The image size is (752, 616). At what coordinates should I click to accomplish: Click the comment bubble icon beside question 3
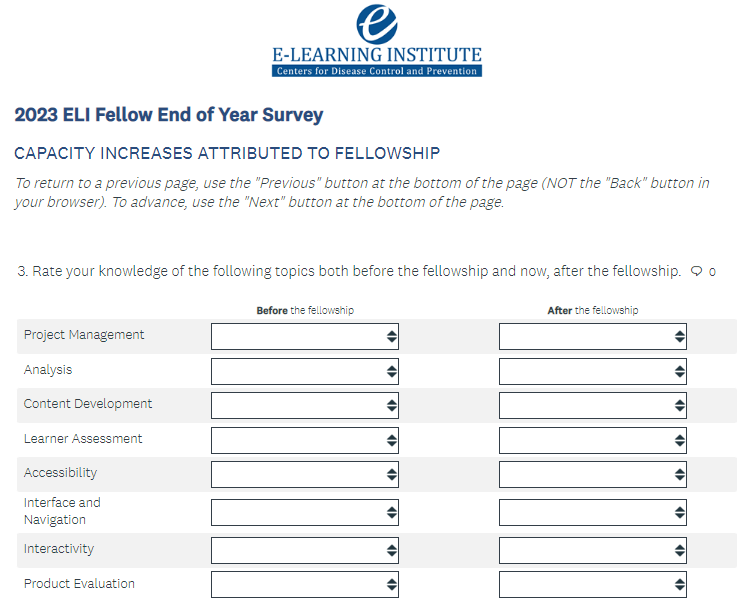696,271
